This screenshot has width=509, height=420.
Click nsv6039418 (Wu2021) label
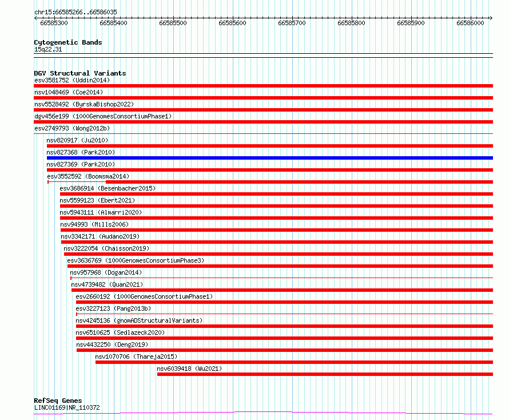pos(189,369)
